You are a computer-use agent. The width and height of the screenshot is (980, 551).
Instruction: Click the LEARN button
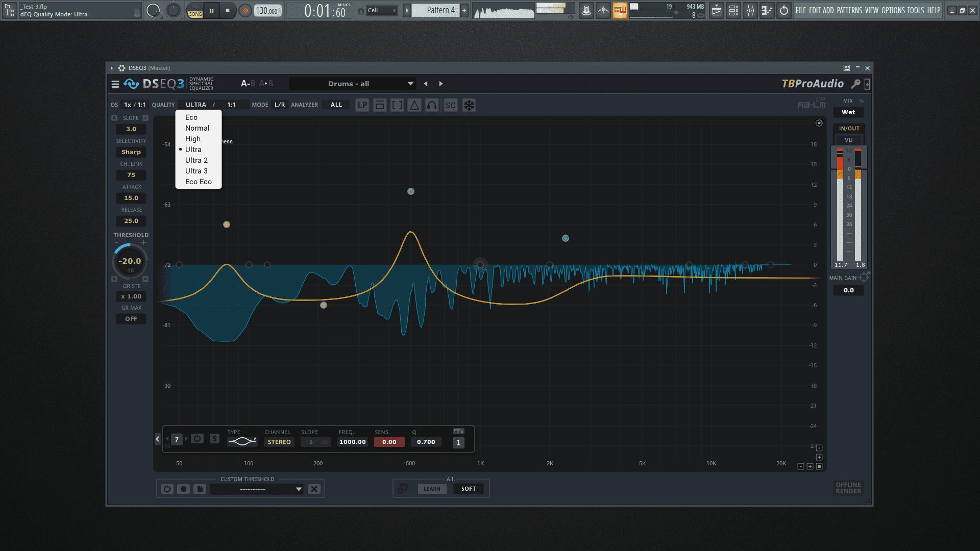tap(432, 489)
